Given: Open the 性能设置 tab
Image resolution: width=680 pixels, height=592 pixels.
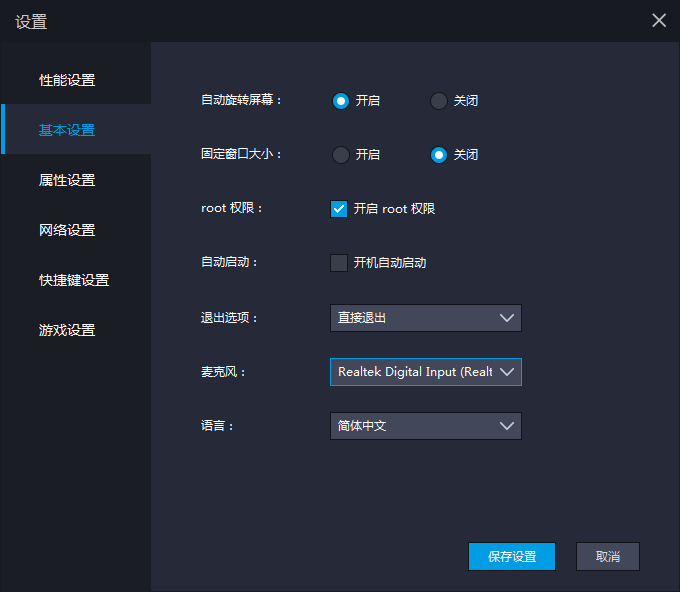Looking at the screenshot, I should 67,80.
